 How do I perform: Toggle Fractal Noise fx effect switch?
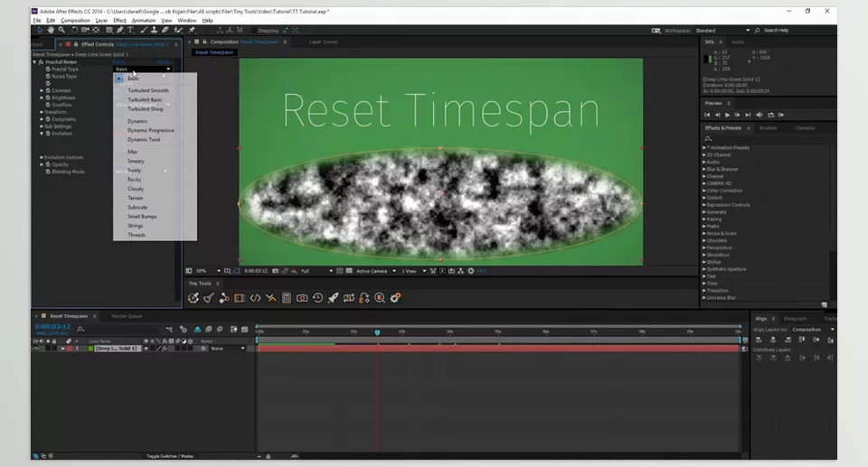[41, 62]
